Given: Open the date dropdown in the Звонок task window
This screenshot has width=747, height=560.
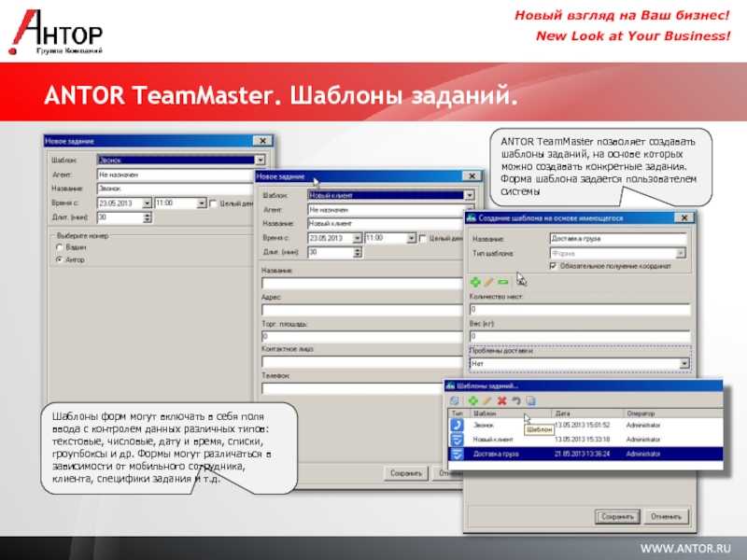Looking at the screenshot, I should pyautogui.click(x=147, y=203).
